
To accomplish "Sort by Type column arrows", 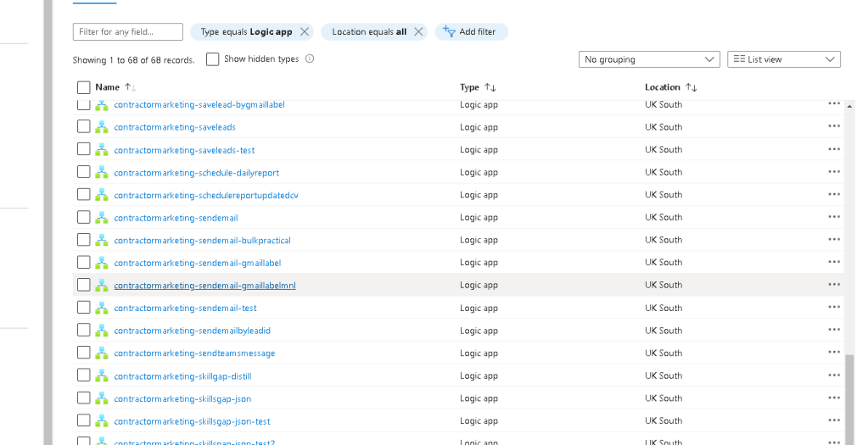I will (x=490, y=87).
